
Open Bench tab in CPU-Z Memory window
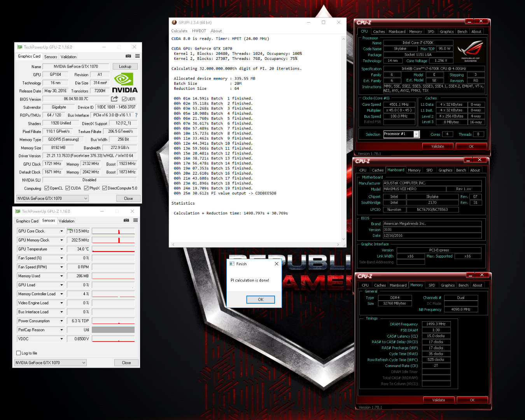[464, 285]
